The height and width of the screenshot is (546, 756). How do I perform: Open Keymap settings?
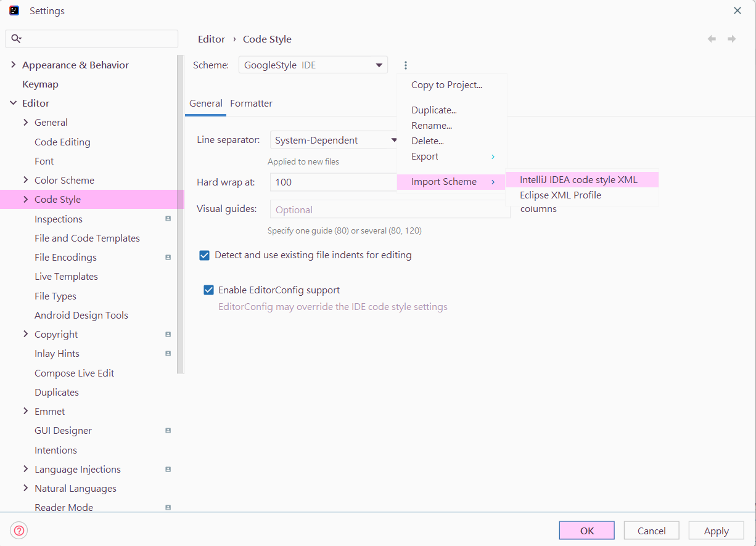click(x=40, y=84)
